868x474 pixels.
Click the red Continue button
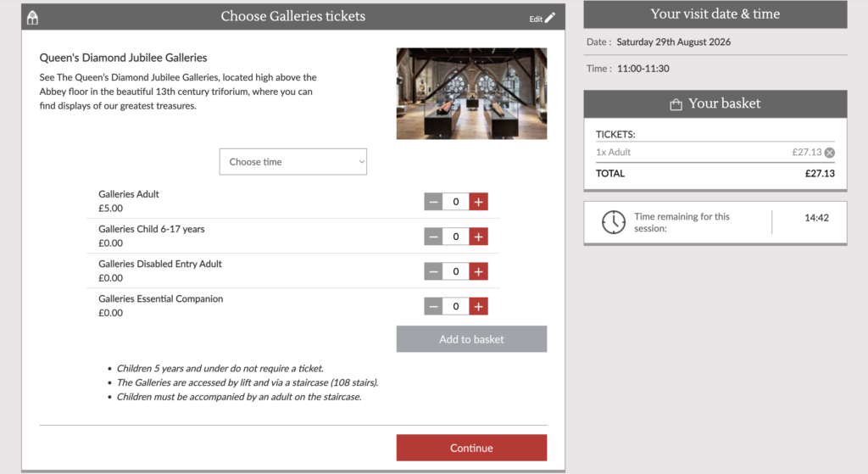point(471,448)
